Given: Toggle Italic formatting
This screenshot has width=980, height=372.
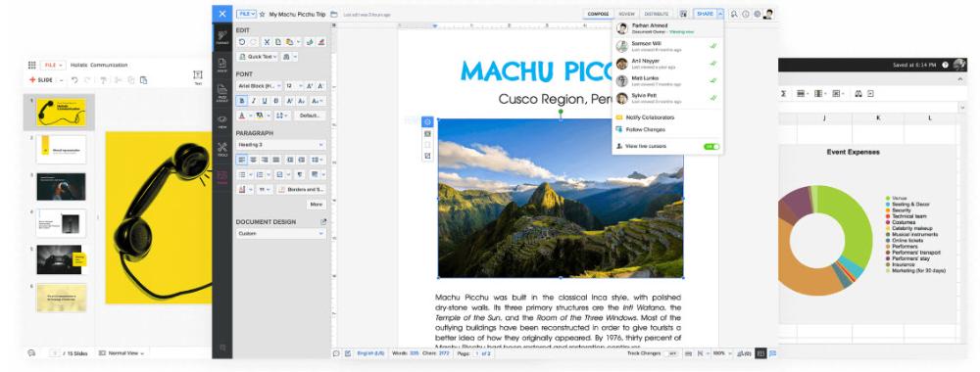Looking at the screenshot, I should tap(253, 101).
